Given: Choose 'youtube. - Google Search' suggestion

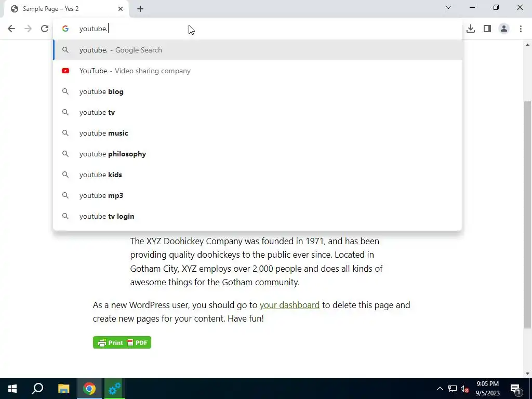Looking at the screenshot, I should [258, 50].
